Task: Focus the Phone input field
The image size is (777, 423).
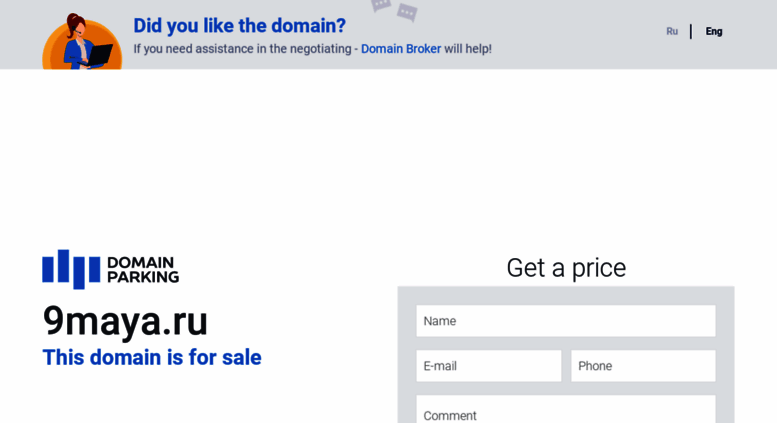Action: (643, 366)
